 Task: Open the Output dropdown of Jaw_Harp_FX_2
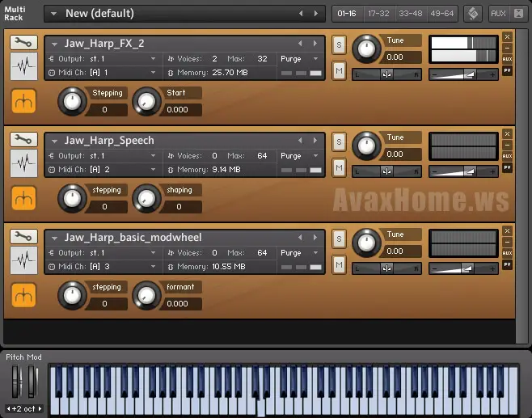[153, 59]
